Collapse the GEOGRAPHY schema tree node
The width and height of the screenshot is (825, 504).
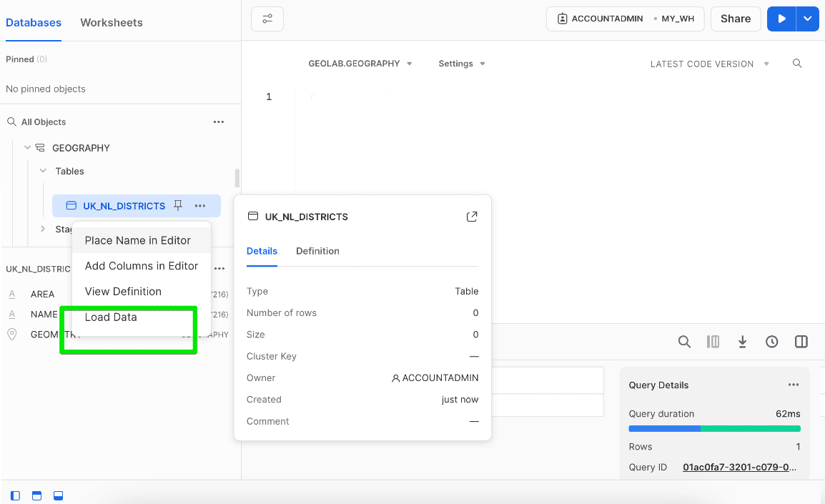click(x=28, y=148)
